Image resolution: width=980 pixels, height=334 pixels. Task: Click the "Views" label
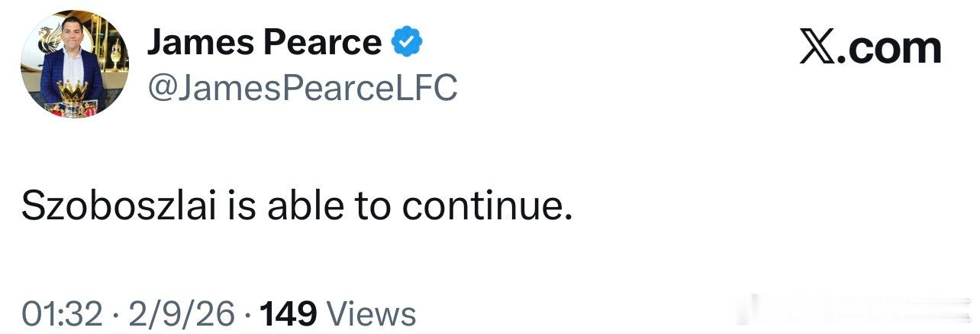(370, 313)
